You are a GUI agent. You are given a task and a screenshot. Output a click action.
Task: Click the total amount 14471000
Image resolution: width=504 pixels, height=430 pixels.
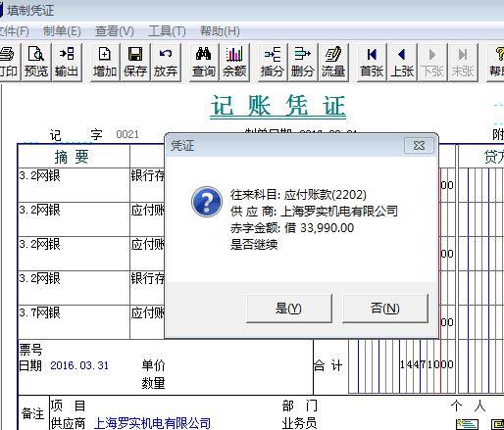tap(427, 364)
